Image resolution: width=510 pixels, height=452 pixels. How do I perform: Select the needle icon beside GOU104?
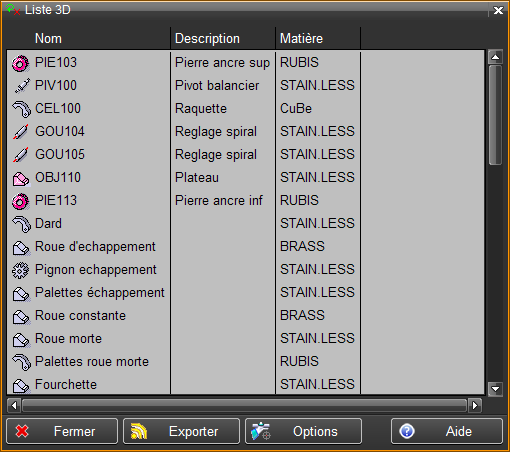[21, 132]
